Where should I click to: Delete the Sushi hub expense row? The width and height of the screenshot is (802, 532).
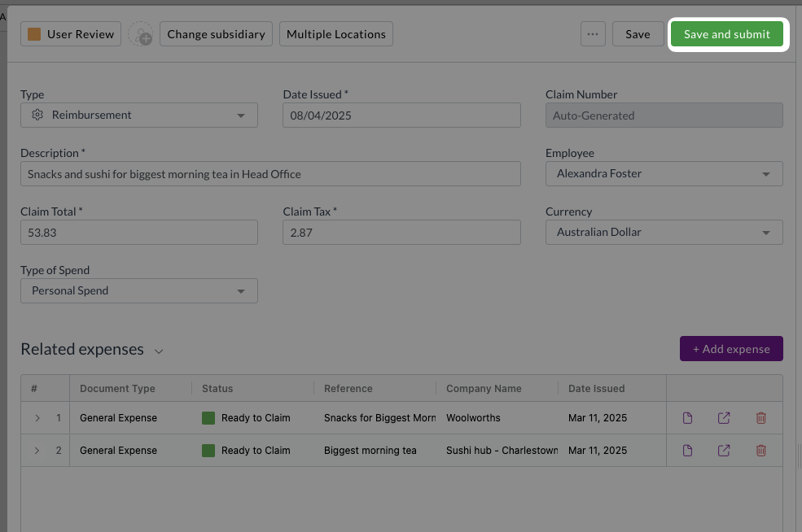[x=761, y=450]
